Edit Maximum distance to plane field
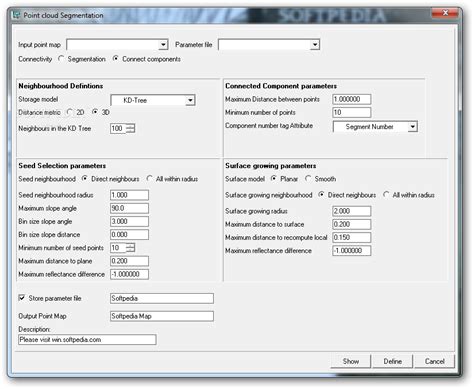Screen dimensions: 474x389 (x=129, y=261)
